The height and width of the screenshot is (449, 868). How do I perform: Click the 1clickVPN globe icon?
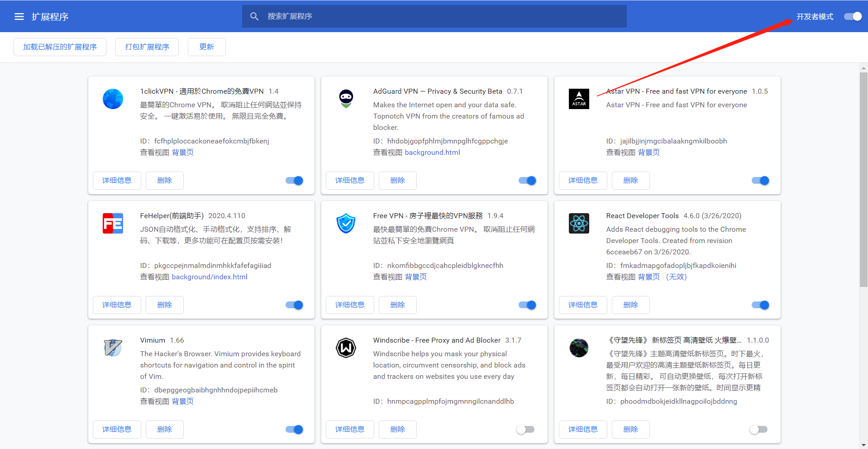coord(113,99)
